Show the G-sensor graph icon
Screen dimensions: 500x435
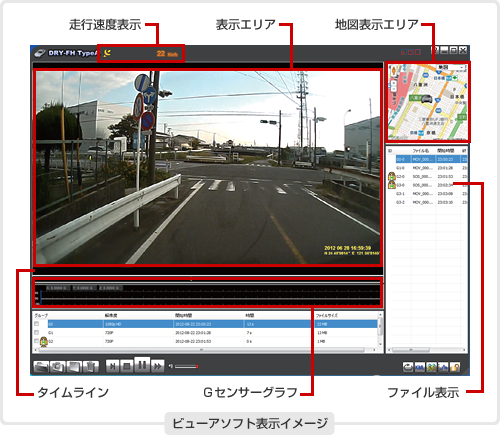point(443,367)
